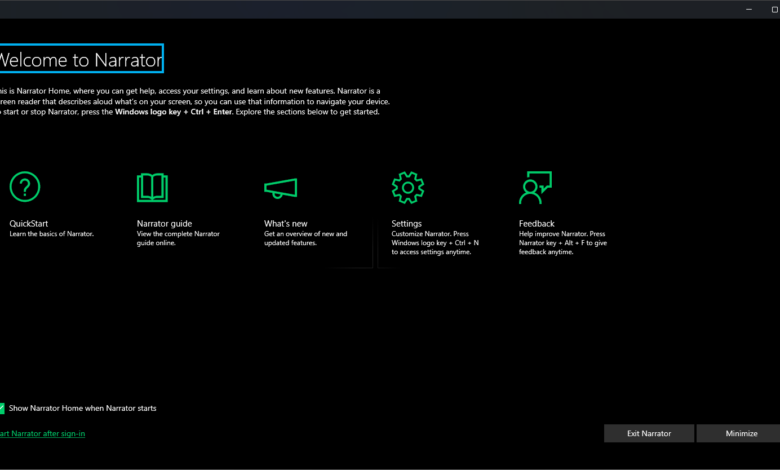The height and width of the screenshot is (470, 780).
Task: Click the QuickStart label text
Action: [x=29, y=224]
